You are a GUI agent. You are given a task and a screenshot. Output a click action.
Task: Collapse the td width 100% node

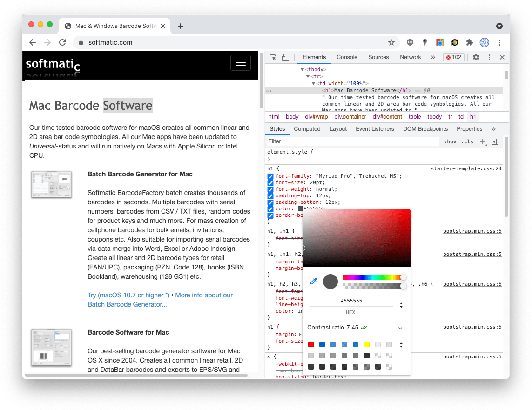pyautogui.click(x=314, y=82)
